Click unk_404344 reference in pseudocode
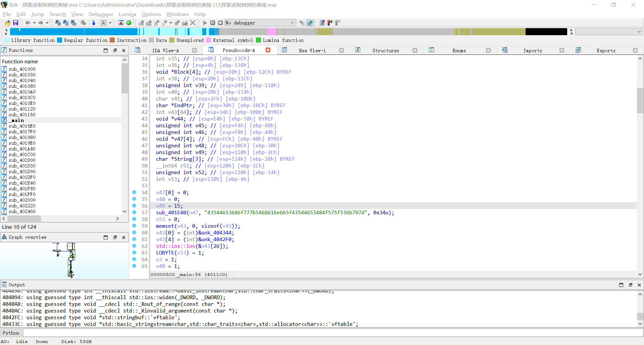Image resolution: width=644 pixels, height=345 pixels. [216, 233]
